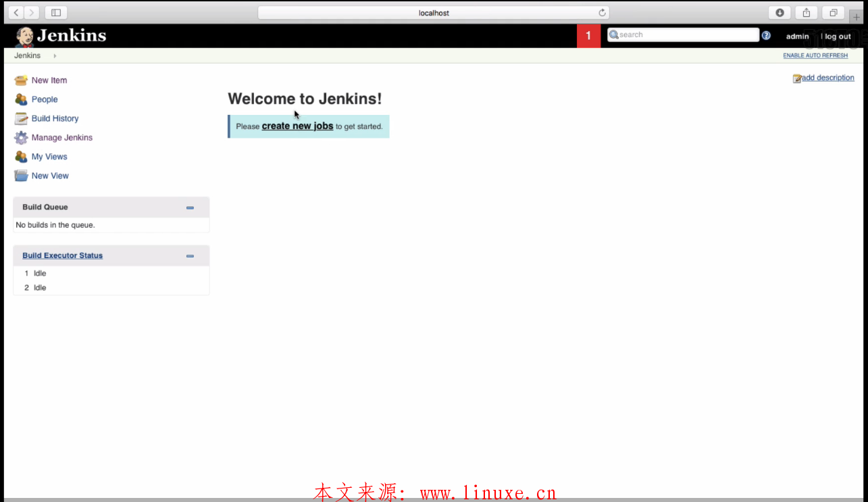Click the create new jobs link
Image resolution: width=868 pixels, height=502 pixels.
click(x=297, y=126)
